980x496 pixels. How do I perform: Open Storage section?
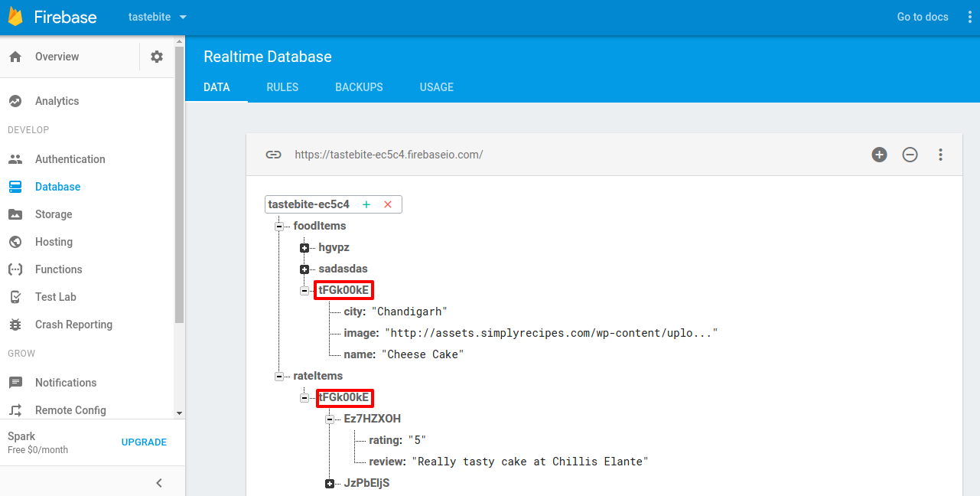pos(54,214)
